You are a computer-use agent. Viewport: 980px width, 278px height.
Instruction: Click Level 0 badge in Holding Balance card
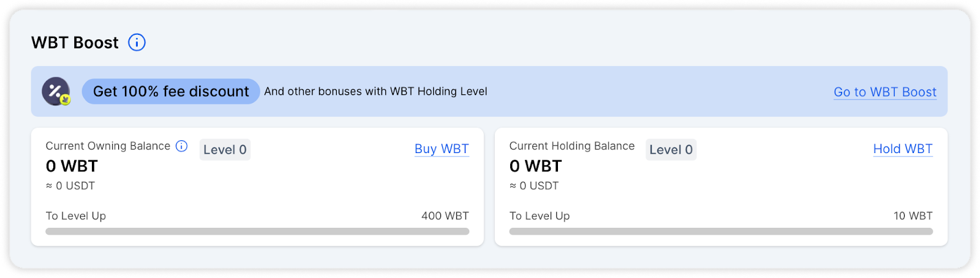[x=671, y=149]
